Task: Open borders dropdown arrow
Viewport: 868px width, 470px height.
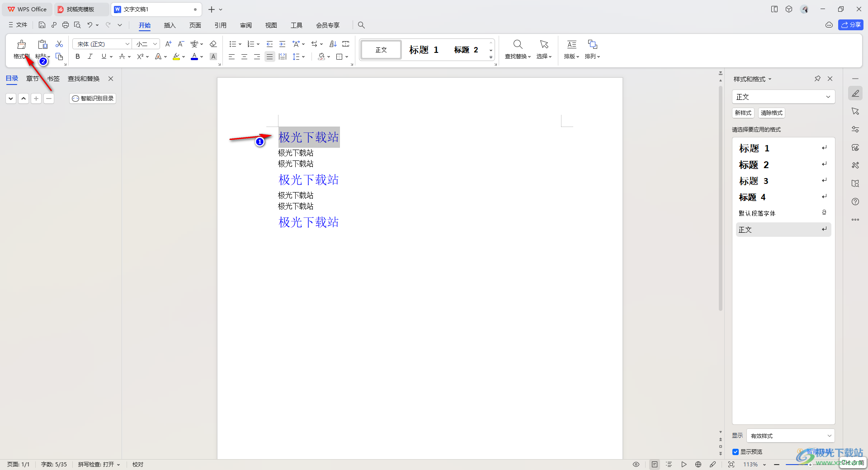Action: click(347, 57)
